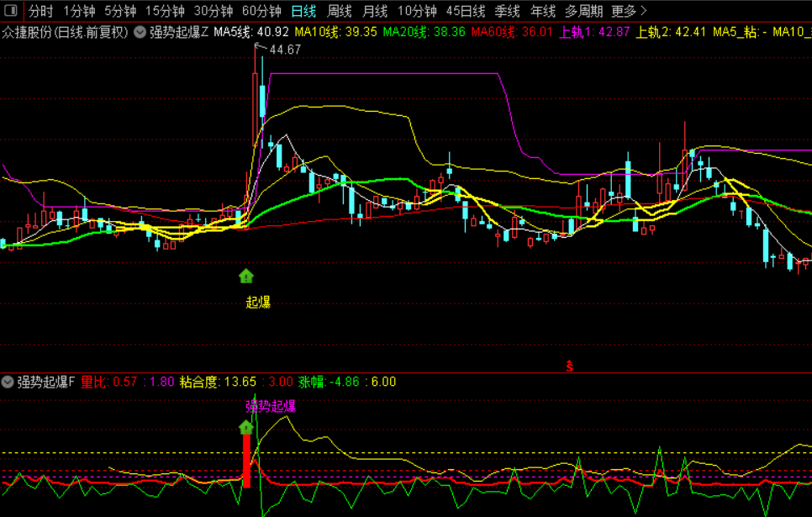Switch to 分时 view
The height and width of the screenshot is (517, 812).
41,11
